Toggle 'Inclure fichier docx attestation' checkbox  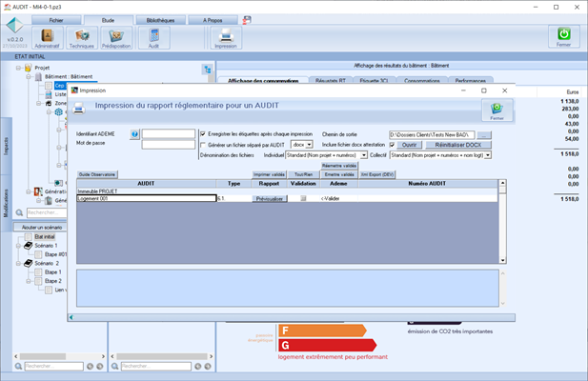(x=393, y=145)
